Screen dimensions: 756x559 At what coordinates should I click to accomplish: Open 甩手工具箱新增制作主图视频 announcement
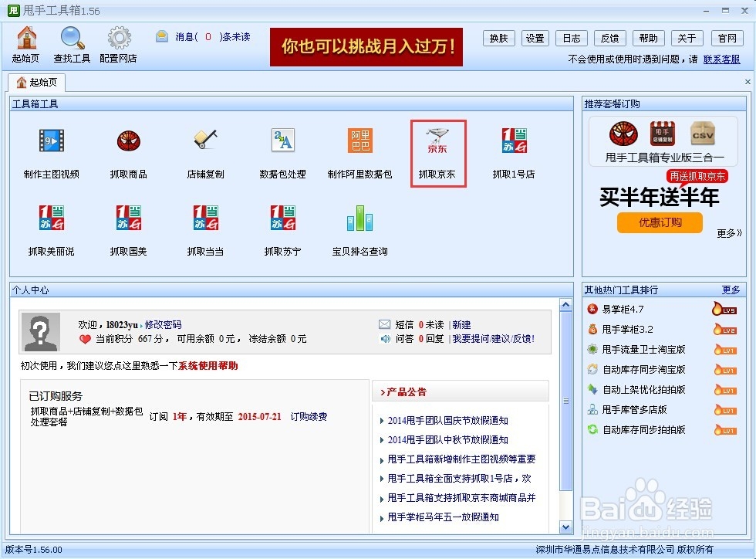[x=461, y=459]
